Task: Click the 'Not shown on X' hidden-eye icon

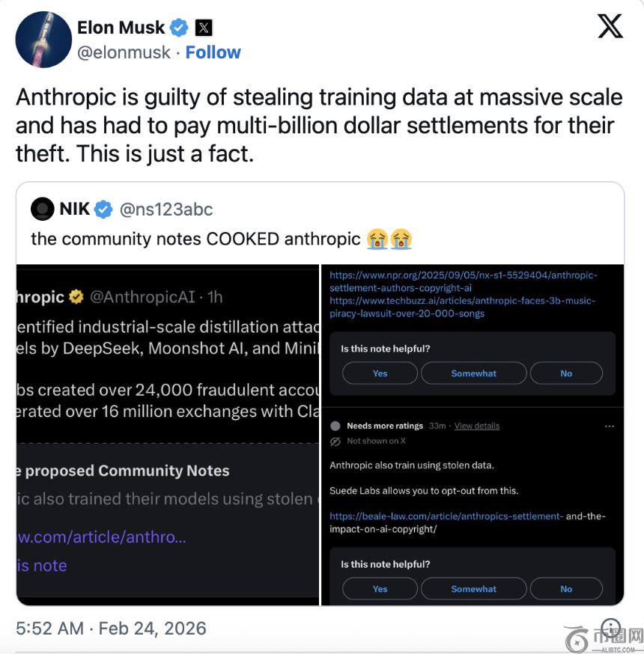Action: 335,441
